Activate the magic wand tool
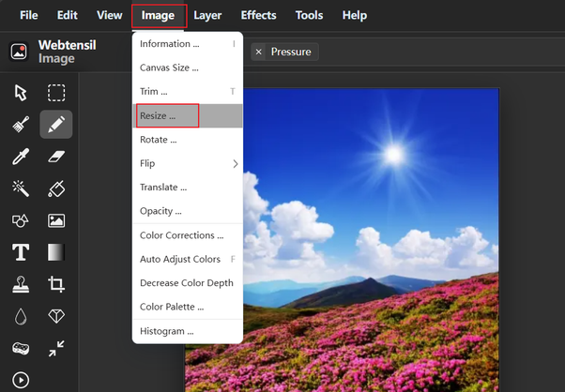 (x=21, y=188)
